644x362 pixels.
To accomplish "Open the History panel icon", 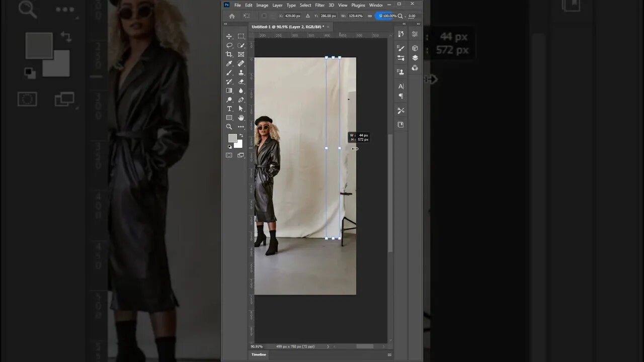I will coord(401,34).
